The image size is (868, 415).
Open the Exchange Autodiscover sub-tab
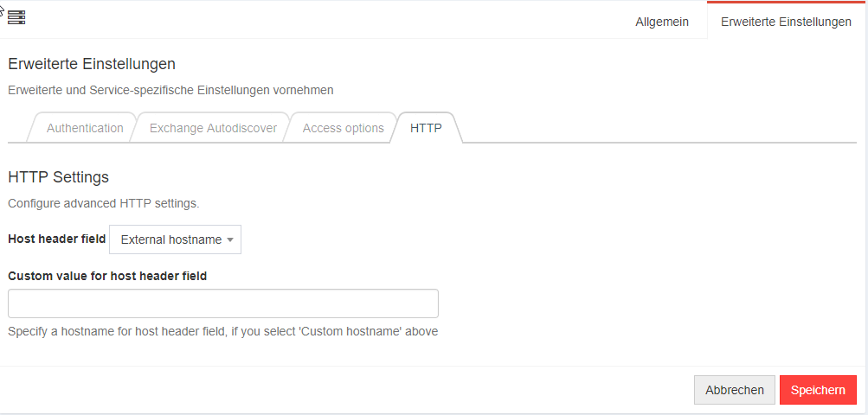(x=213, y=128)
